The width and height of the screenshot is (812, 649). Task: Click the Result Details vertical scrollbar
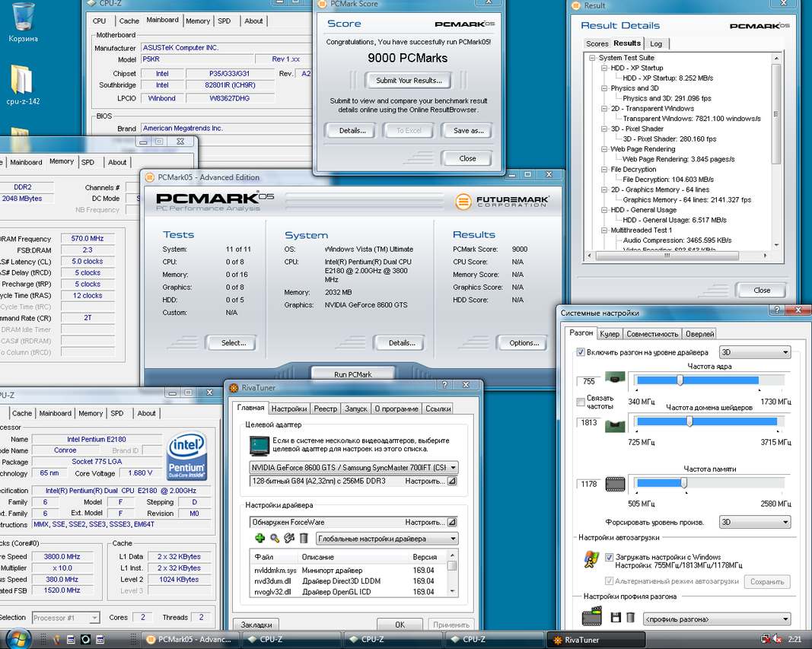(x=775, y=151)
